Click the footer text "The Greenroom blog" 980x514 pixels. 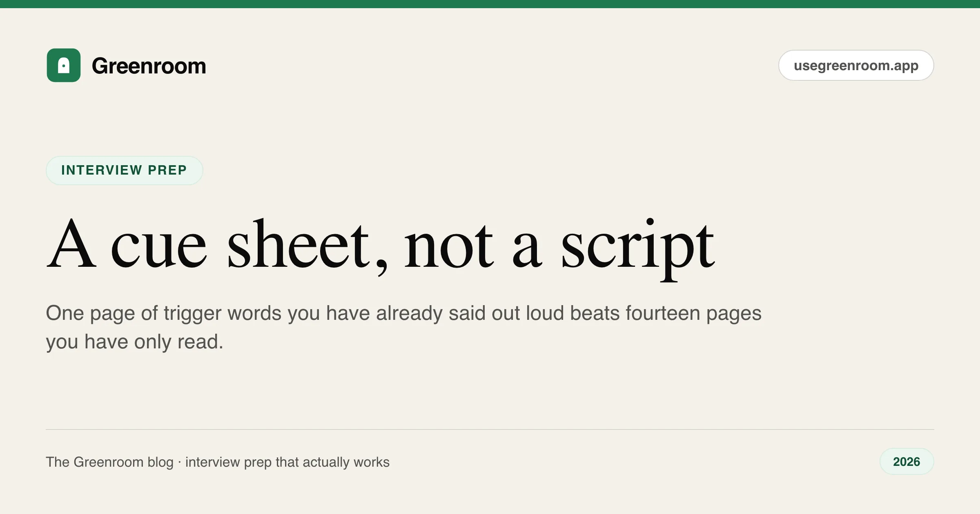pyautogui.click(x=109, y=462)
